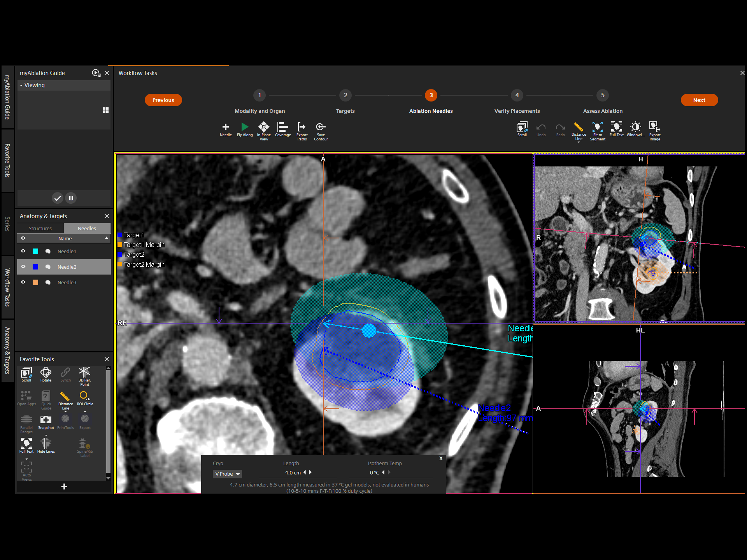Image resolution: width=747 pixels, height=560 pixels.
Task: Select Rotate in Favorite Tools
Action: click(x=46, y=374)
